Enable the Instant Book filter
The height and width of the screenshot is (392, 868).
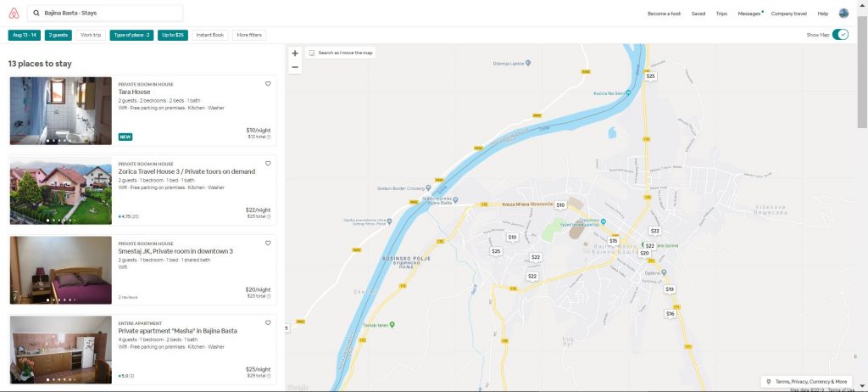[209, 35]
